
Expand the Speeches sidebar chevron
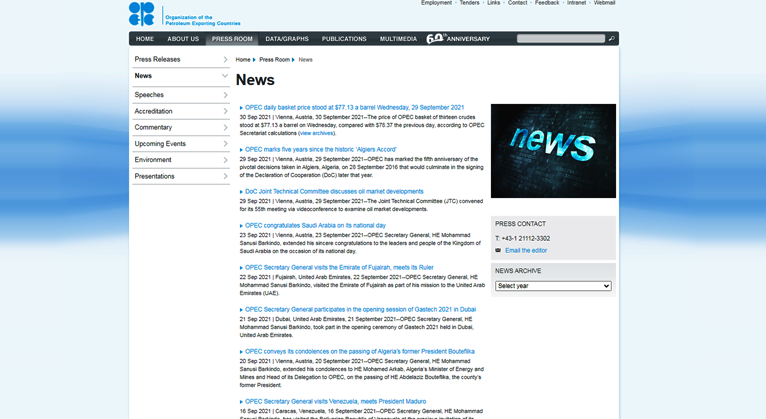[225, 95]
